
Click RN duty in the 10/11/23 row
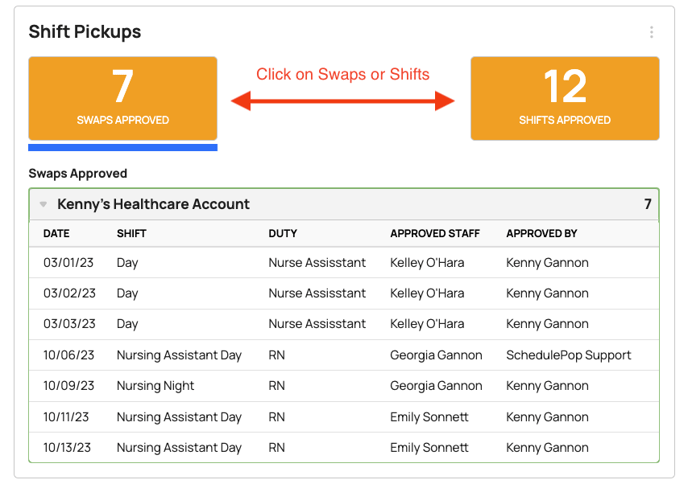[x=276, y=417]
